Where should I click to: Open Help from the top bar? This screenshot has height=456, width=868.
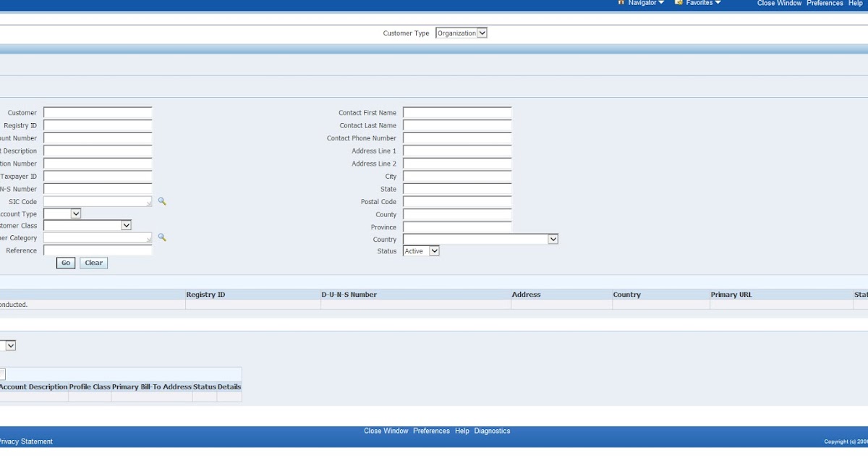coord(856,3)
